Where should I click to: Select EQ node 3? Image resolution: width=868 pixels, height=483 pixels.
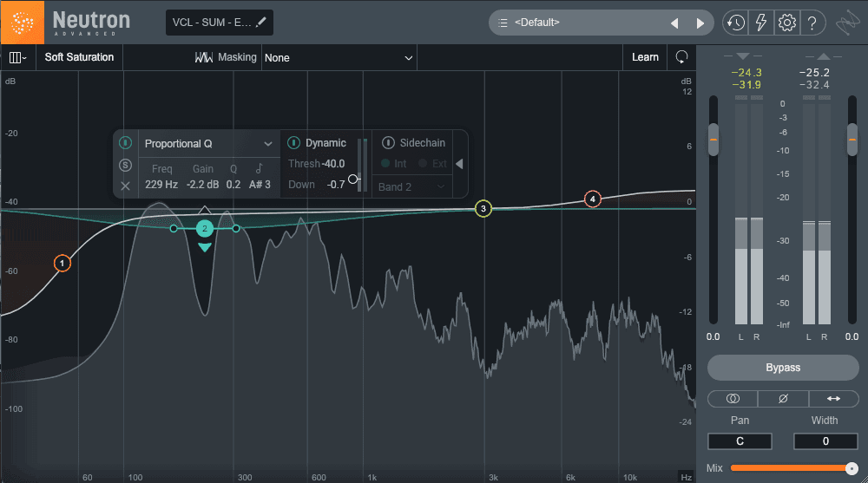click(x=483, y=209)
